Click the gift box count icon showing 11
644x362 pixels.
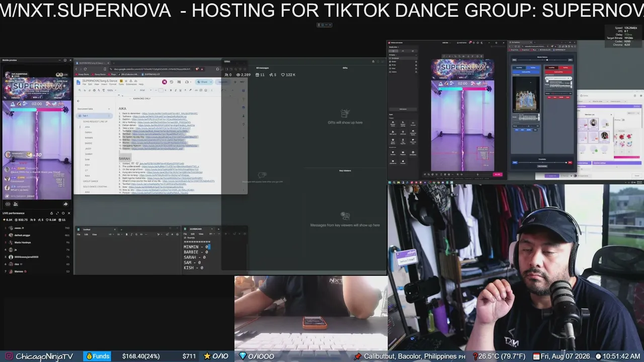[x=258, y=75]
